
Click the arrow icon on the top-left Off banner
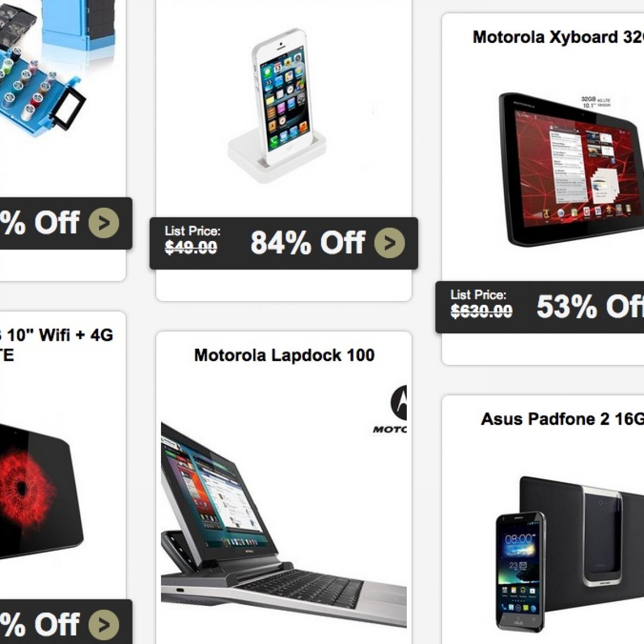(104, 223)
